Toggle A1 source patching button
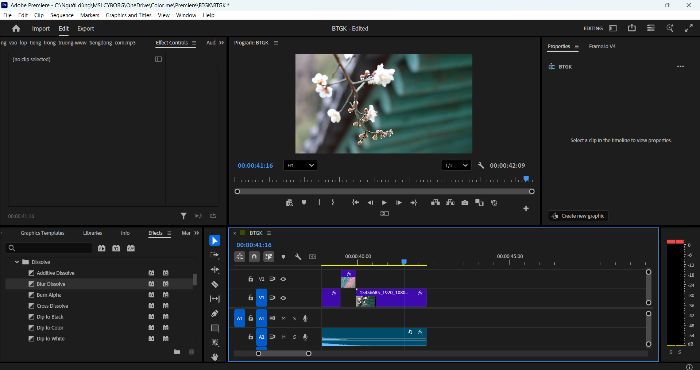The width and height of the screenshot is (700, 370). (x=240, y=318)
